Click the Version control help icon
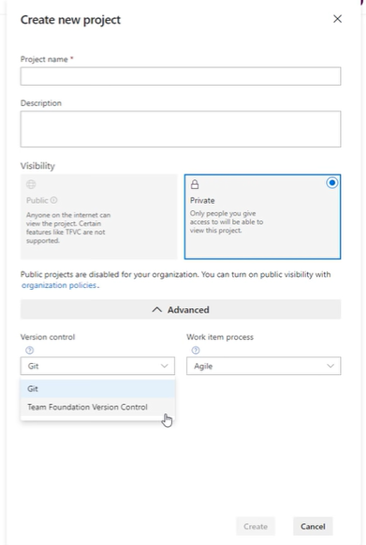The height and width of the screenshot is (545, 366). click(30, 350)
